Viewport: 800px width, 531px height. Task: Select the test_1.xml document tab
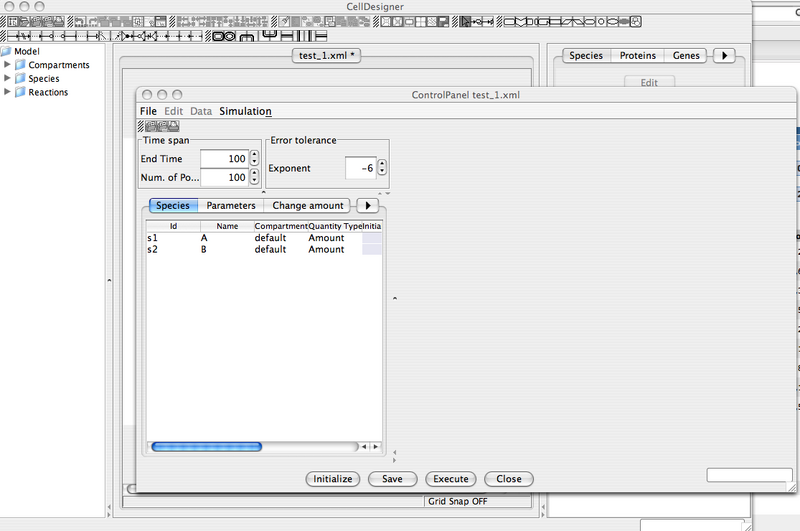coord(326,55)
